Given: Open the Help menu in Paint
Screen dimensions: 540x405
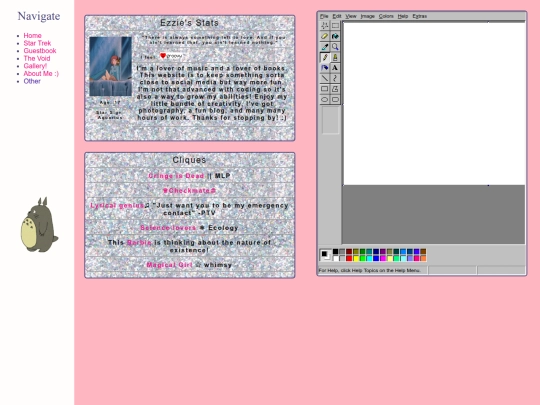Looking at the screenshot, I should click(403, 16).
